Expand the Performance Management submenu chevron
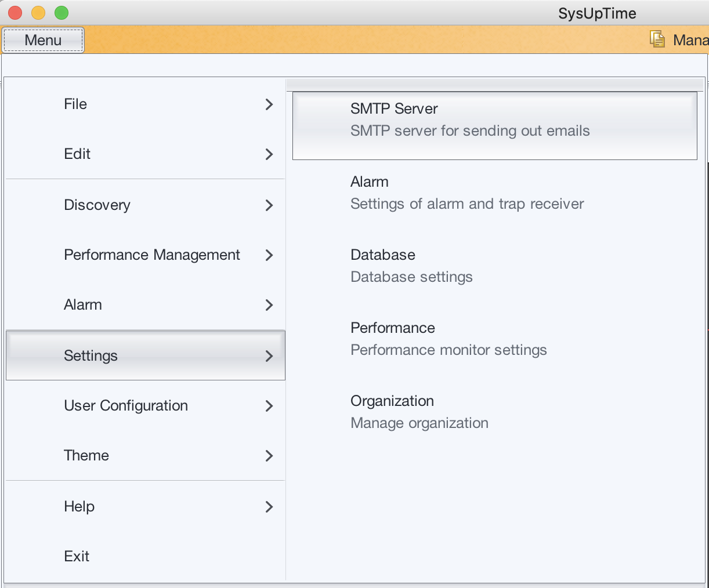Viewport: 709px width, 588px height. (269, 255)
